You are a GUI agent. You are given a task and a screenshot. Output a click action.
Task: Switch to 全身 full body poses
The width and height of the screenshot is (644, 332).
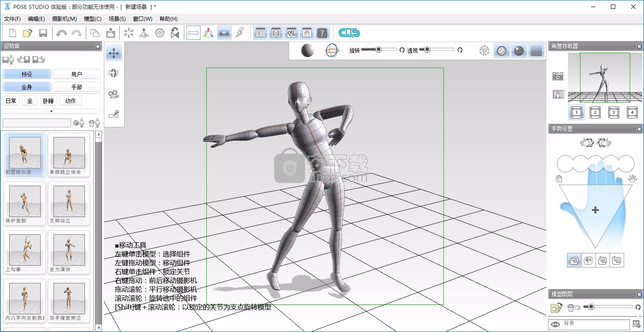pos(27,87)
